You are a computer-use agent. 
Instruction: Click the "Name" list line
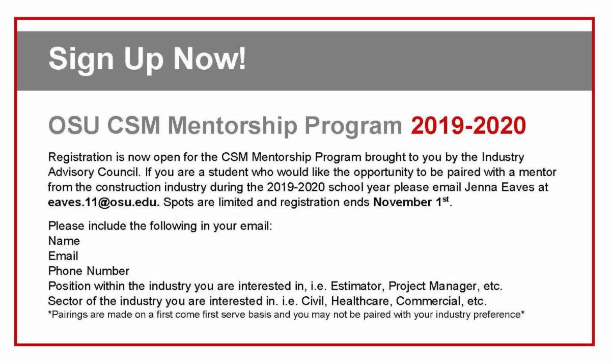coord(64,241)
